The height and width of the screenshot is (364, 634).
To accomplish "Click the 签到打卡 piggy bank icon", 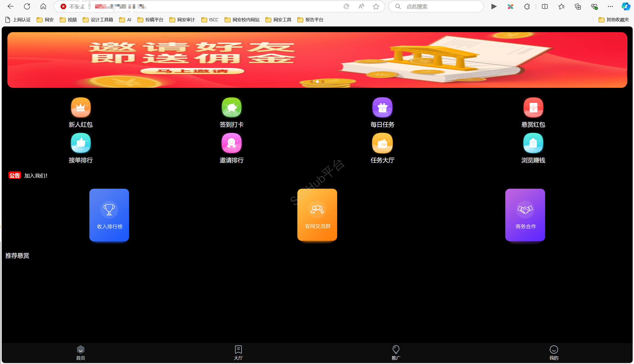I will pos(231,108).
